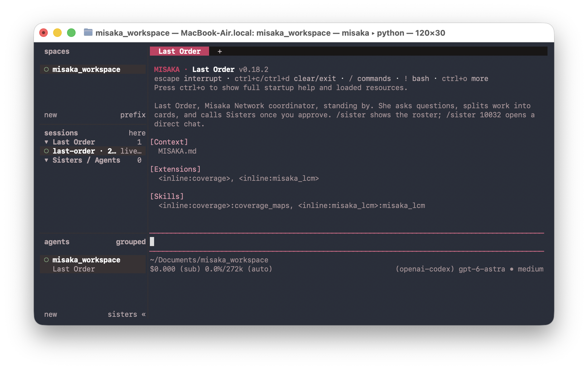Click the <inline:coverage>:coverage_maps skill entry
The width and height of the screenshot is (588, 370).
tap(224, 206)
